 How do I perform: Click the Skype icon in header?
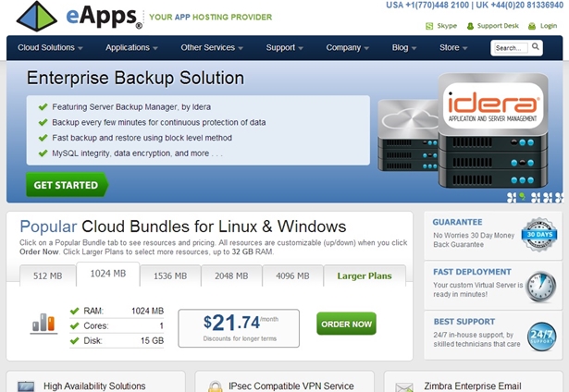[429, 26]
